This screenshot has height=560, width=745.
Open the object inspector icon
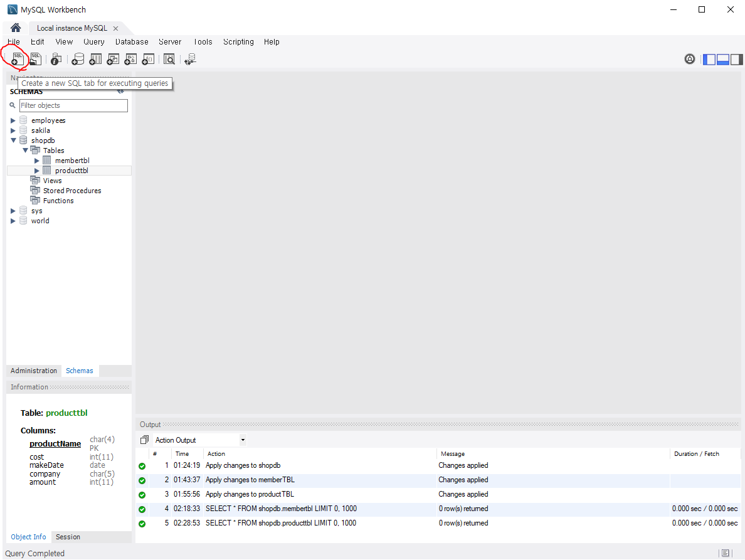pos(56,60)
